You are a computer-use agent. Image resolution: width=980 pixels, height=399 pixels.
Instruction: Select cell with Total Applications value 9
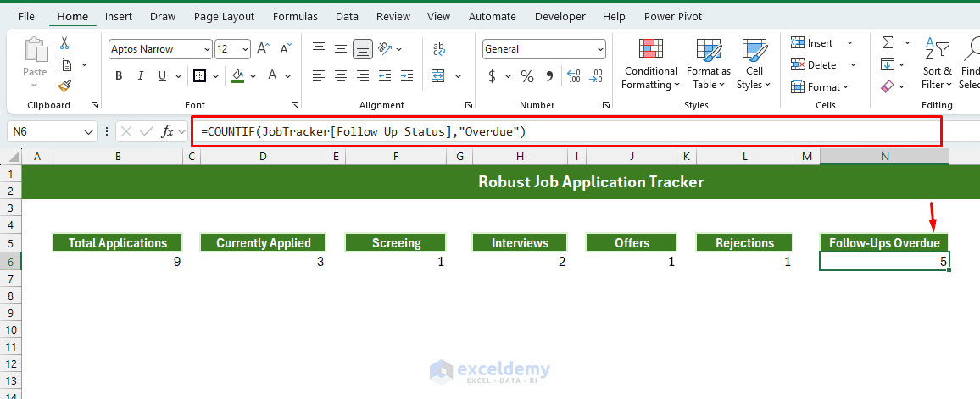click(118, 262)
